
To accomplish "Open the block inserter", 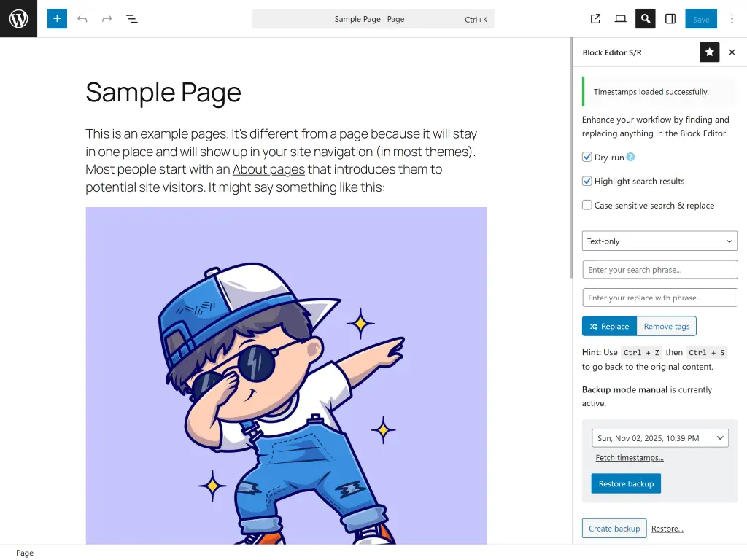I will click(x=57, y=18).
